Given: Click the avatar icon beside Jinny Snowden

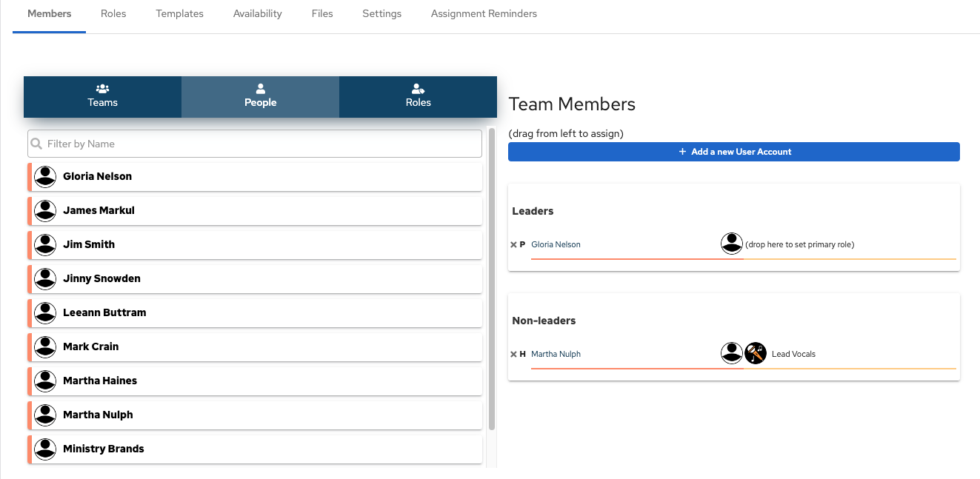Looking at the screenshot, I should pos(46,278).
